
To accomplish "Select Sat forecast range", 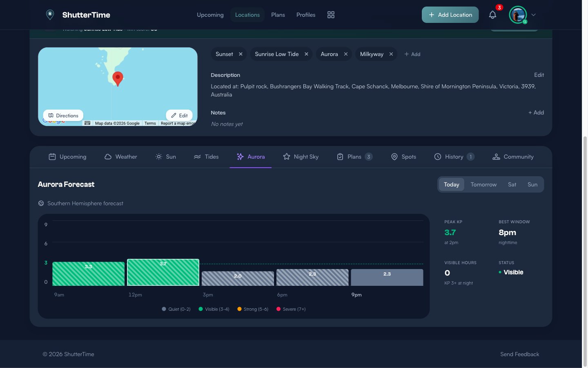I will [512, 184].
